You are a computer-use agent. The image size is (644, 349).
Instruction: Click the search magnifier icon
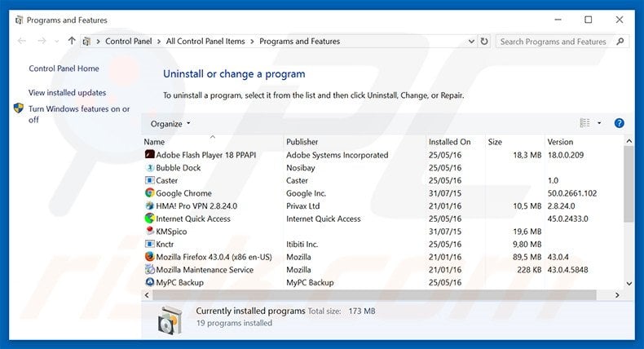(620, 41)
